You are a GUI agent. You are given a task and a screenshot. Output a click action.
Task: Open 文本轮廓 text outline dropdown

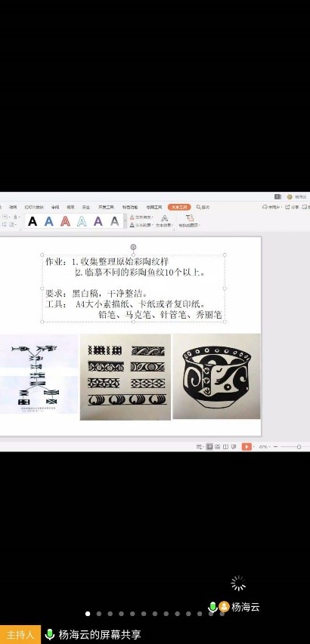[141, 225]
